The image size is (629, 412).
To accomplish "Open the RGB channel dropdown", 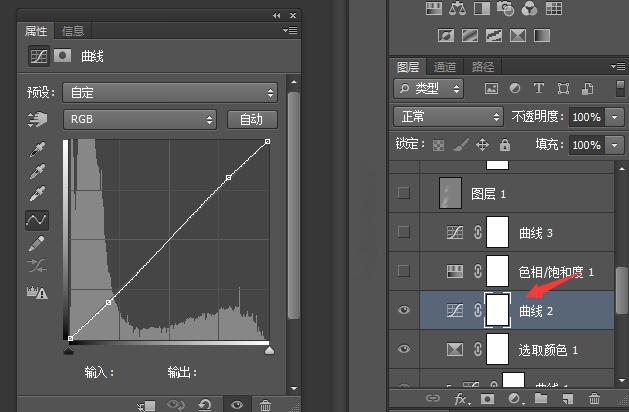I will click(x=140, y=120).
